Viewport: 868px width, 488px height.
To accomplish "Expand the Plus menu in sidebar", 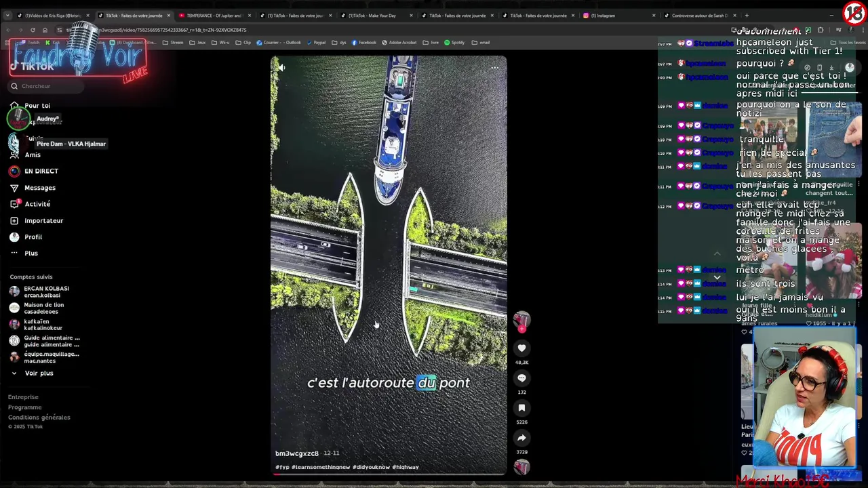I will click(24, 253).
